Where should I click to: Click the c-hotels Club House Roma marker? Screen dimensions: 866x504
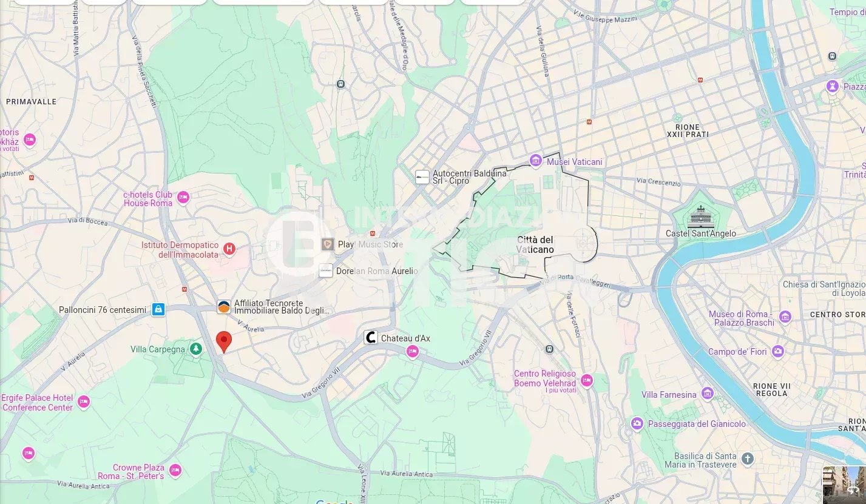click(183, 197)
